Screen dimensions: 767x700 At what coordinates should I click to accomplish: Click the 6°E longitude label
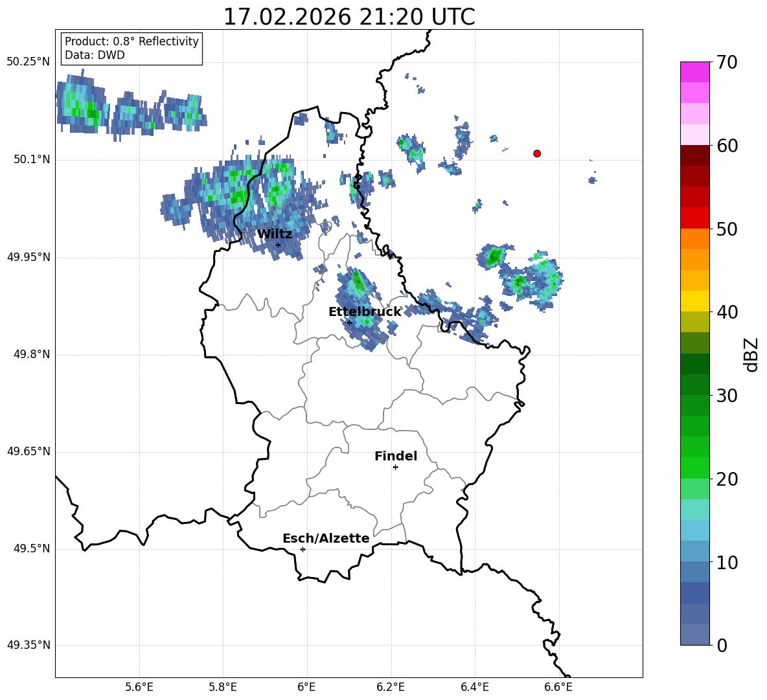pos(306,687)
